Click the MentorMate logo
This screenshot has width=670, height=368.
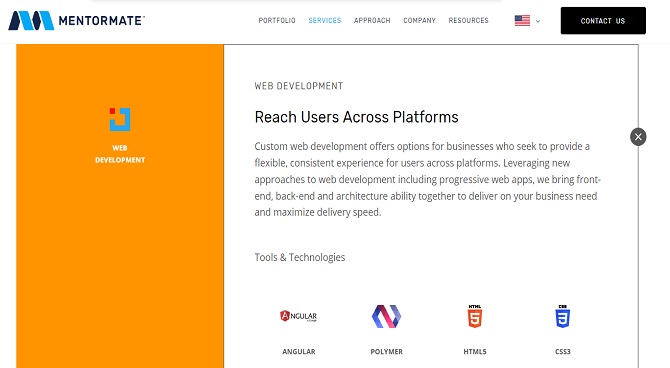[x=76, y=21]
